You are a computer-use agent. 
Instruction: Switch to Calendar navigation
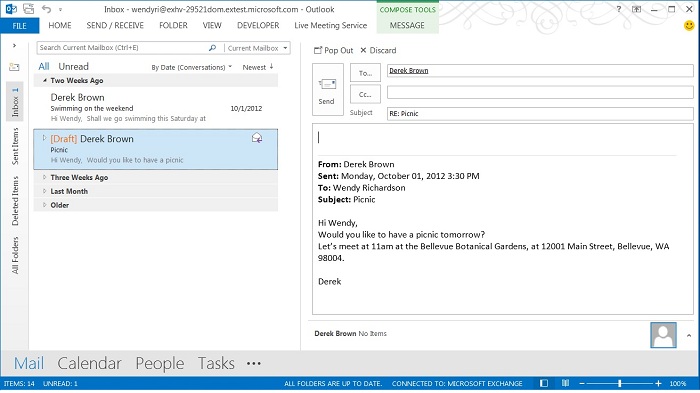pyautogui.click(x=89, y=363)
